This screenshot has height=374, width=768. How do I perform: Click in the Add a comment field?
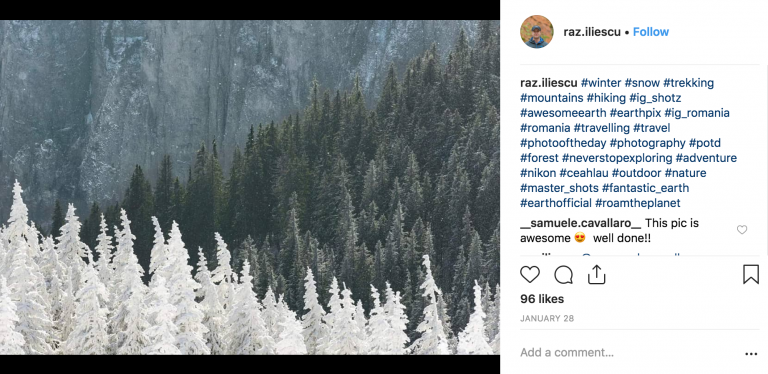[x=629, y=352]
